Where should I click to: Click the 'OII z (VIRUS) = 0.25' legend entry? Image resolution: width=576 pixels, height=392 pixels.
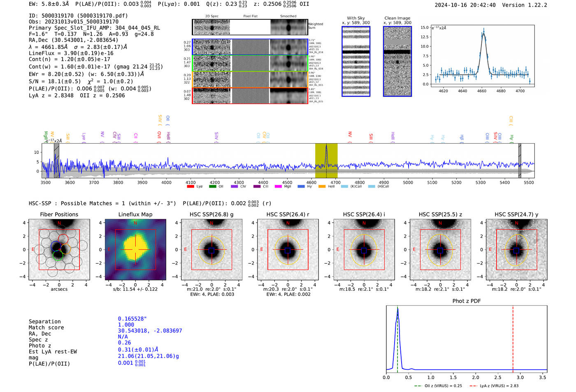click(x=438, y=386)
